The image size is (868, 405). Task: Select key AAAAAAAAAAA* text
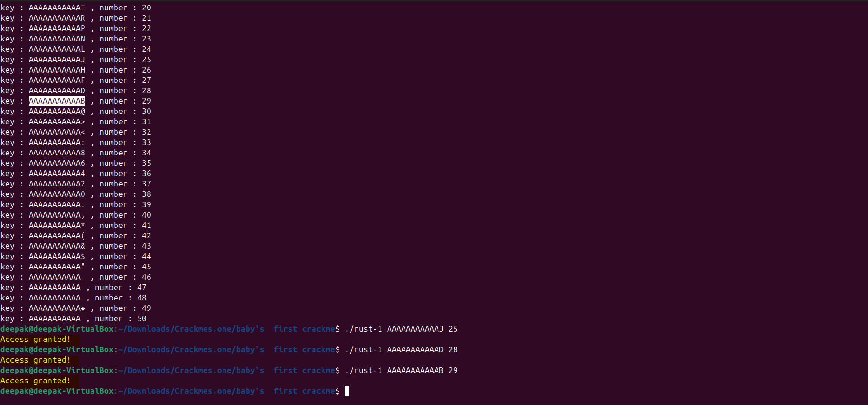click(x=57, y=225)
